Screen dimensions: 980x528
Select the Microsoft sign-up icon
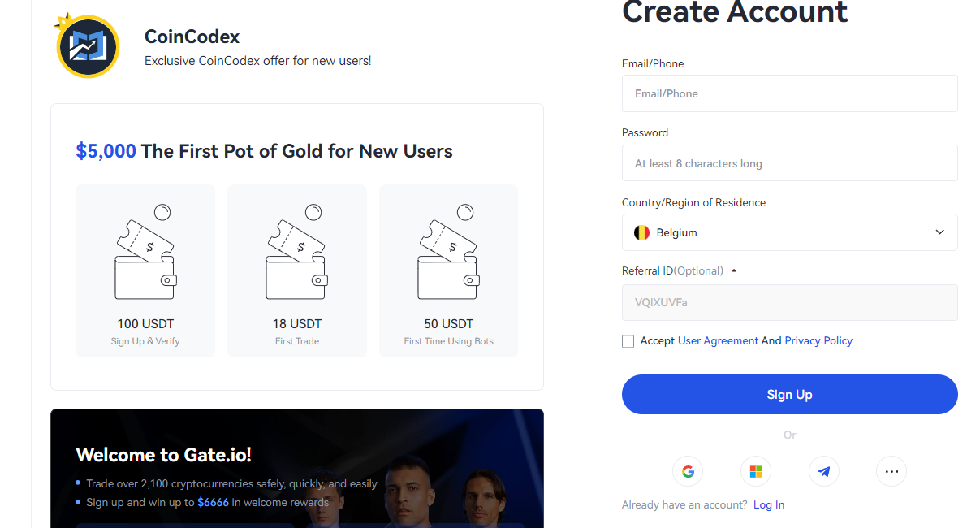point(755,471)
